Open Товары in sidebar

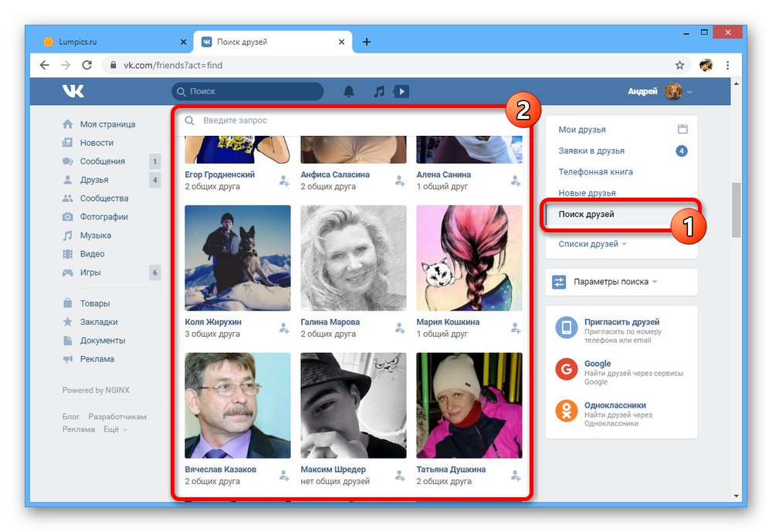coord(95,303)
